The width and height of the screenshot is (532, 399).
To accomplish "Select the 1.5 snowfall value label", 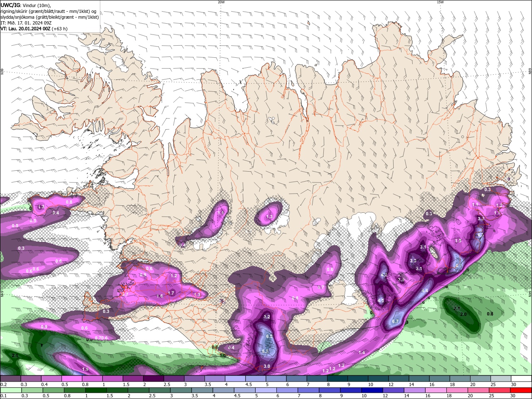I will pyautogui.click(x=458, y=241).
